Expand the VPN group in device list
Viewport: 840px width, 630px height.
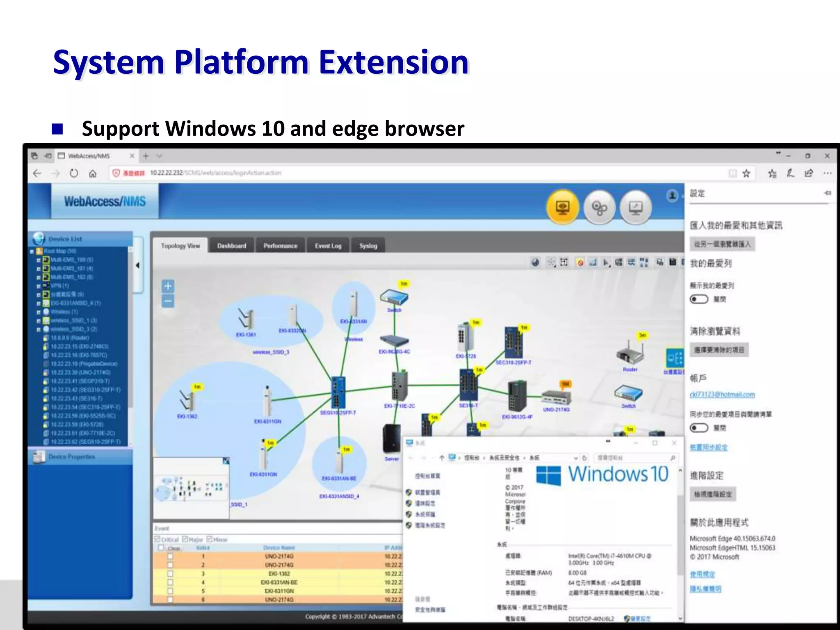[39, 286]
